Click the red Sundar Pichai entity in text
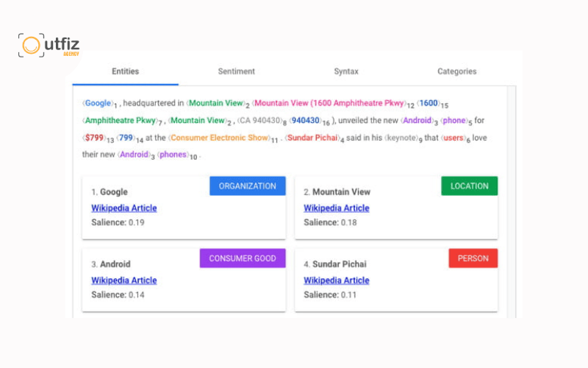 point(312,138)
